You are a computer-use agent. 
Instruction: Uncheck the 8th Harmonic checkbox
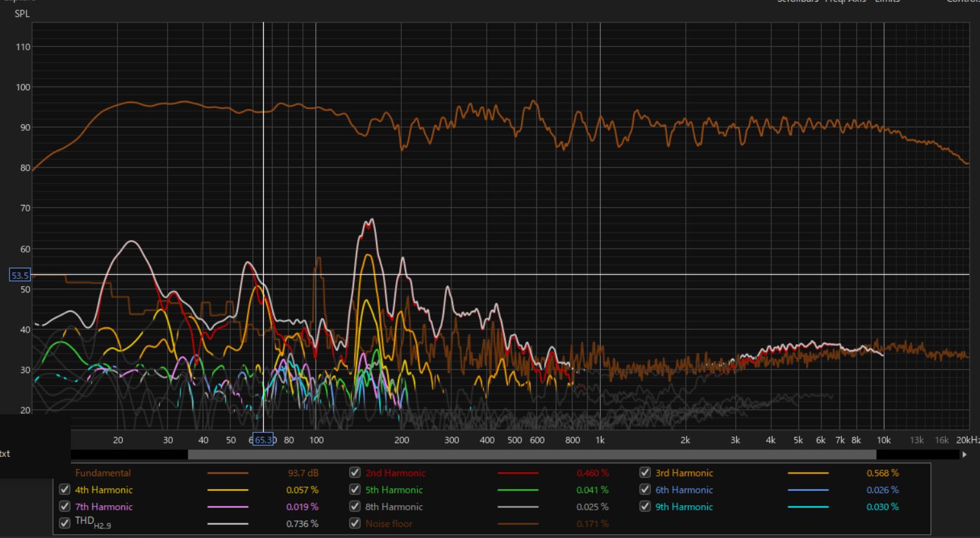point(355,506)
